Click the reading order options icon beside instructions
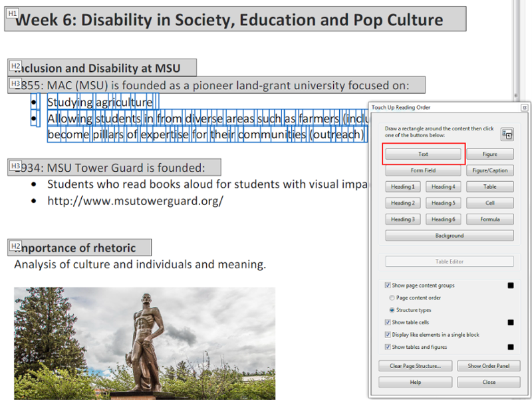 (507, 134)
